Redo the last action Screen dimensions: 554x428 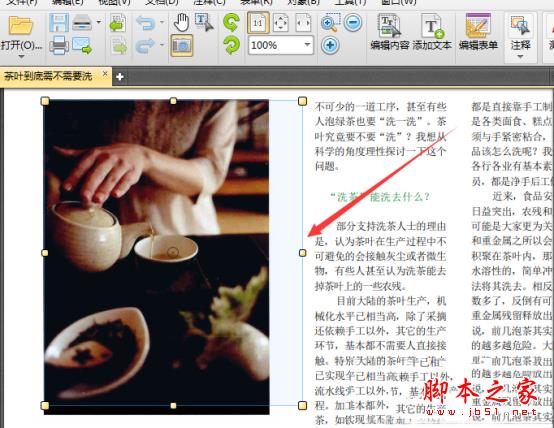pyautogui.click(x=145, y=45)
